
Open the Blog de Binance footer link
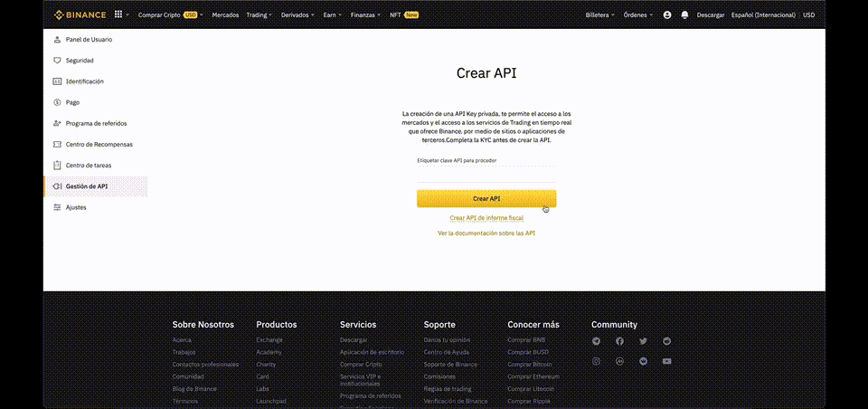194,388
